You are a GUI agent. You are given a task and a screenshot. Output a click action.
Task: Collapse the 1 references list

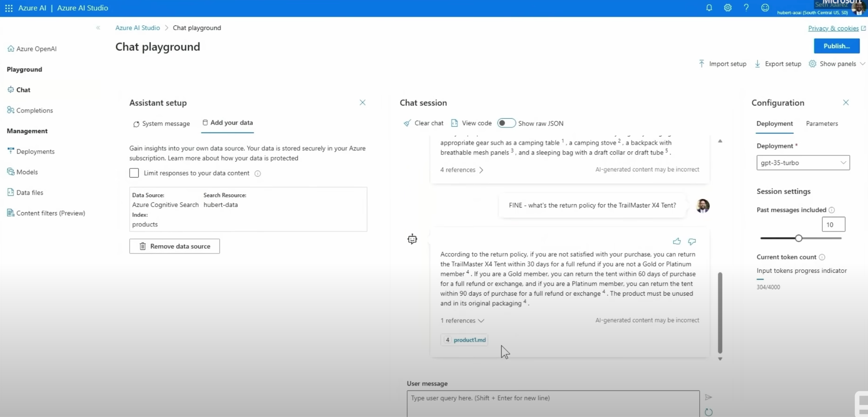point(462,321)
